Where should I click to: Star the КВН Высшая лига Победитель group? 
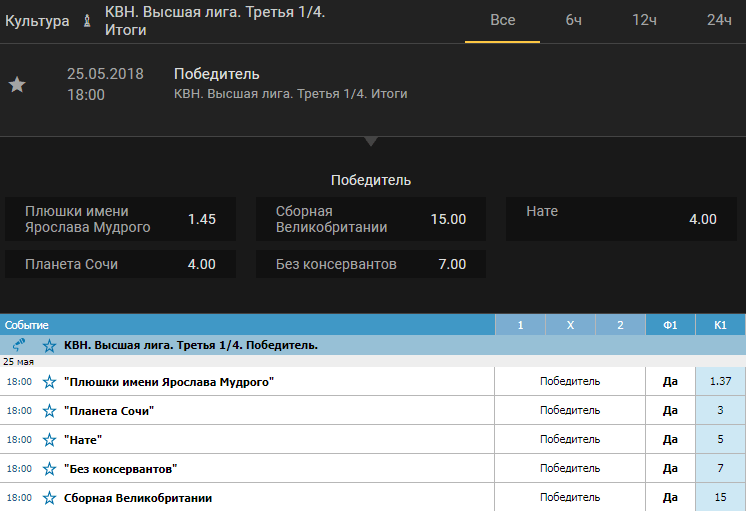point(49,345)
